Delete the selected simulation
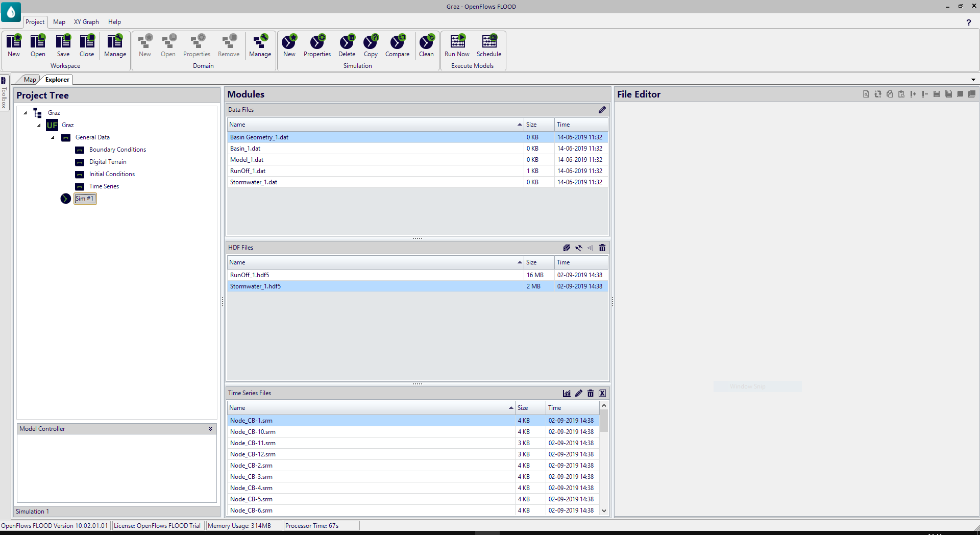Viewport: 980px width, 535px height. (347, 46)
